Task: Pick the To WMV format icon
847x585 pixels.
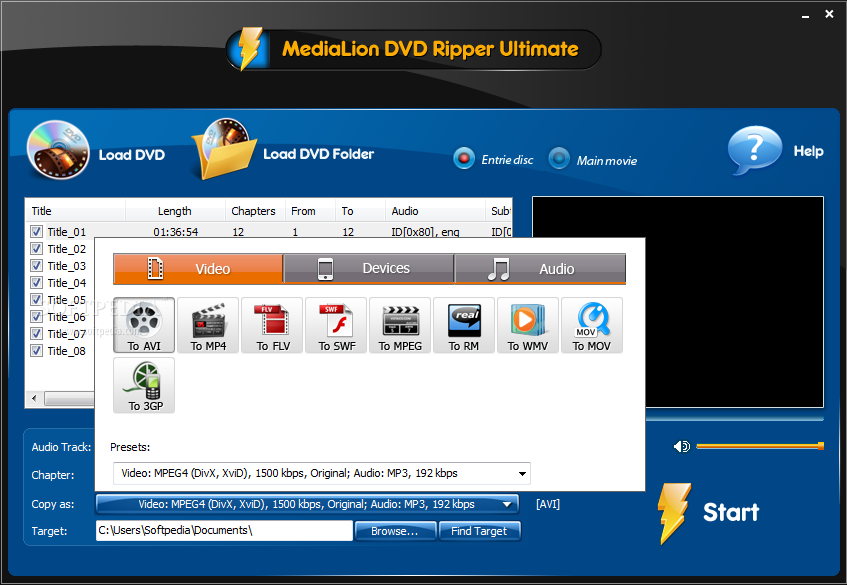Action: (x=528, y=325)
